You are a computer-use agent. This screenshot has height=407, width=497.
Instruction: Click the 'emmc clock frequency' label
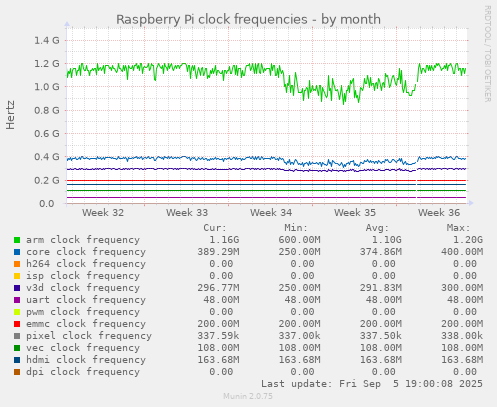(86, 324)
